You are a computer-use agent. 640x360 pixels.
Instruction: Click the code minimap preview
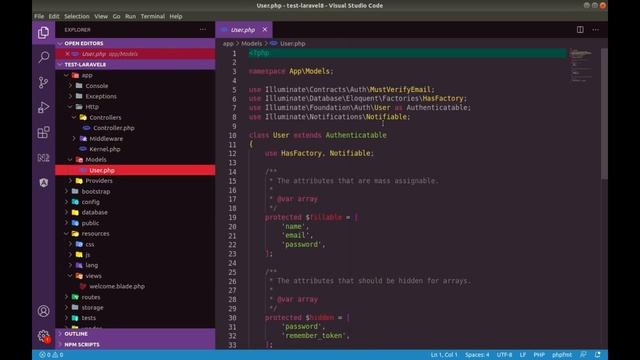pos(581,65)
